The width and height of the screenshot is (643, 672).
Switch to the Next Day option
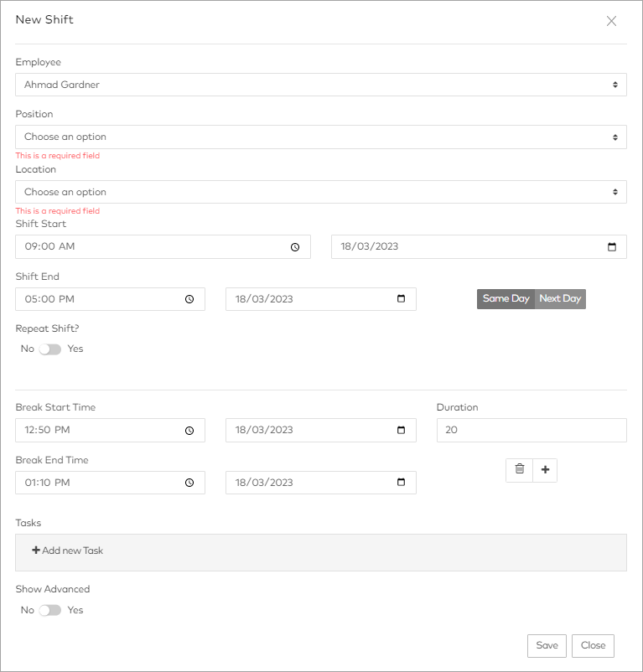pyautogui.click(x=560, y=298)
